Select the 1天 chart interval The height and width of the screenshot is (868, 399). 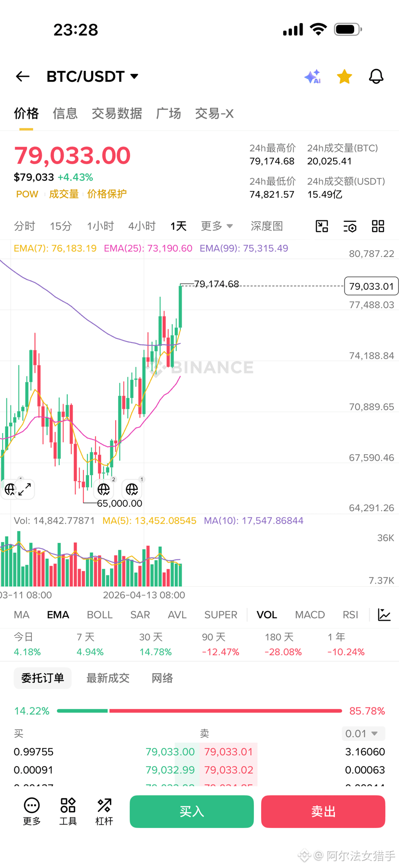coord(178,226)
